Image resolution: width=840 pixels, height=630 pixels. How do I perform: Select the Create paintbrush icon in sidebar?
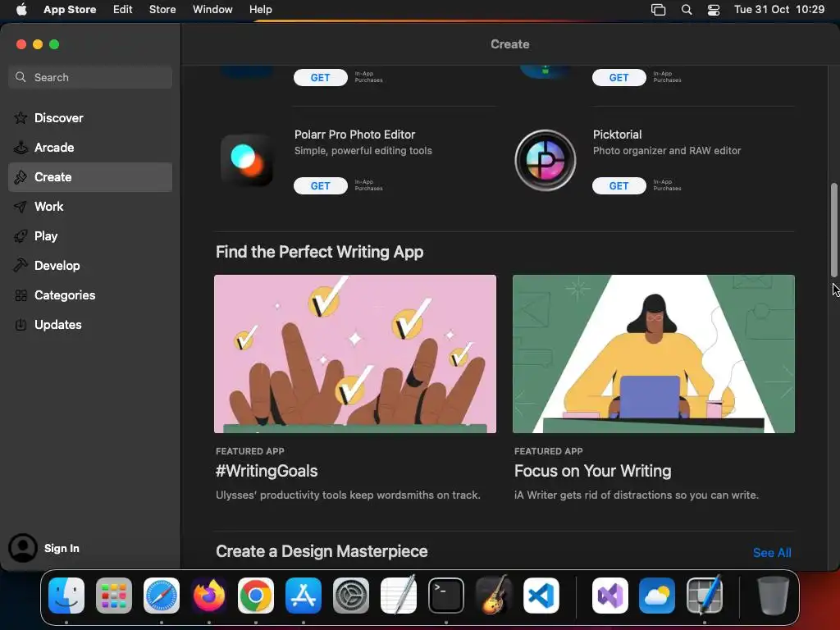21,177
